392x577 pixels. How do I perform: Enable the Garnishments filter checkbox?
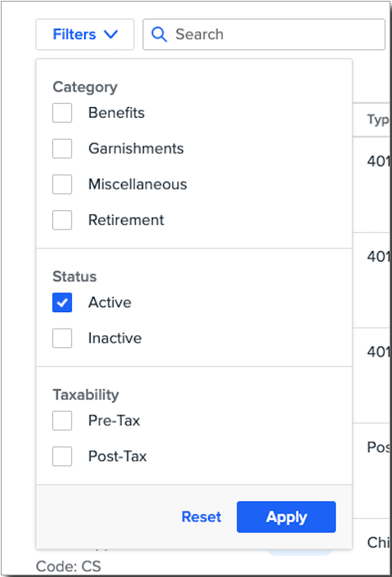62,148
